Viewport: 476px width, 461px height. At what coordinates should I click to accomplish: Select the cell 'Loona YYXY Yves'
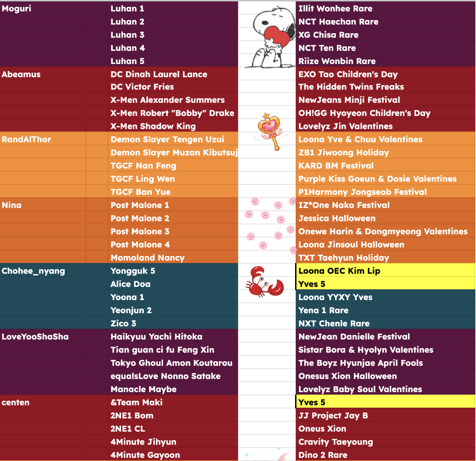(x=386, y=297)
